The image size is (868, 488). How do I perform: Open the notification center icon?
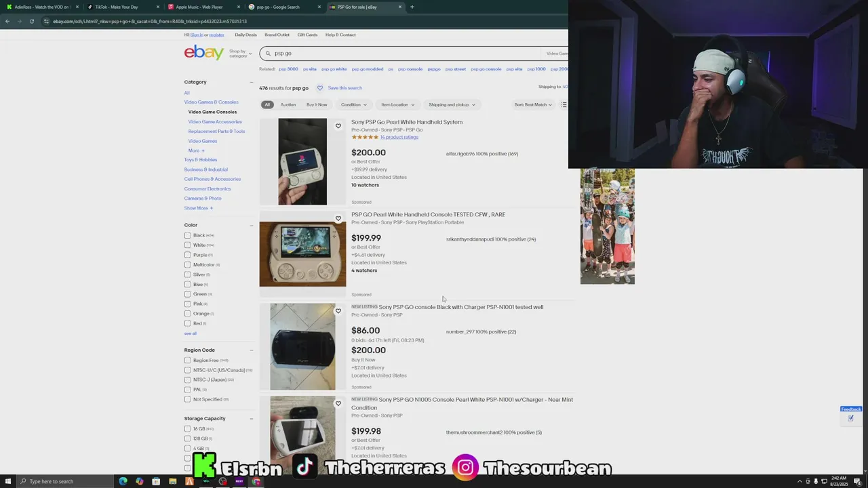point(857,481)
